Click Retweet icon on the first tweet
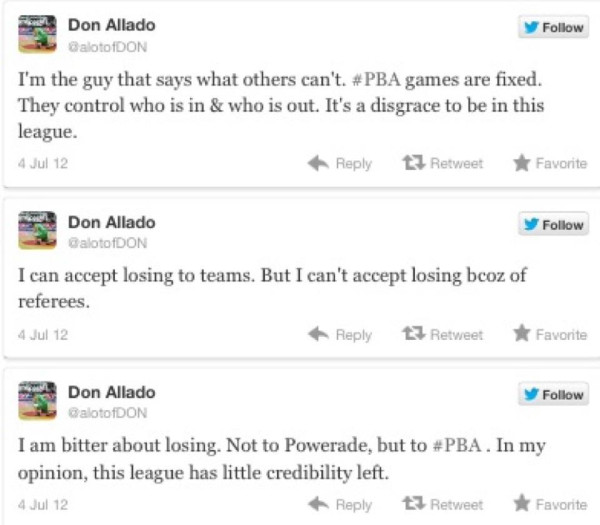This screenshot has height=525, width=600. [x=413, y=163]
